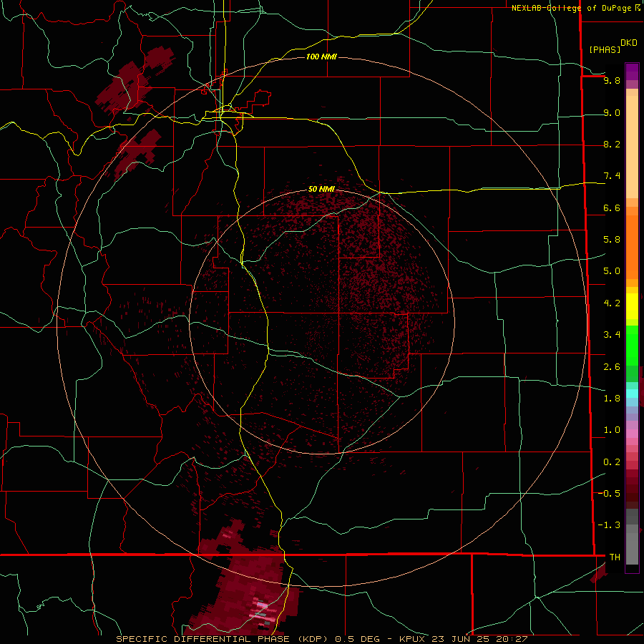Click the 5.0 color scale value
This screenshot has height=644, width=644.
pos(612,271)
